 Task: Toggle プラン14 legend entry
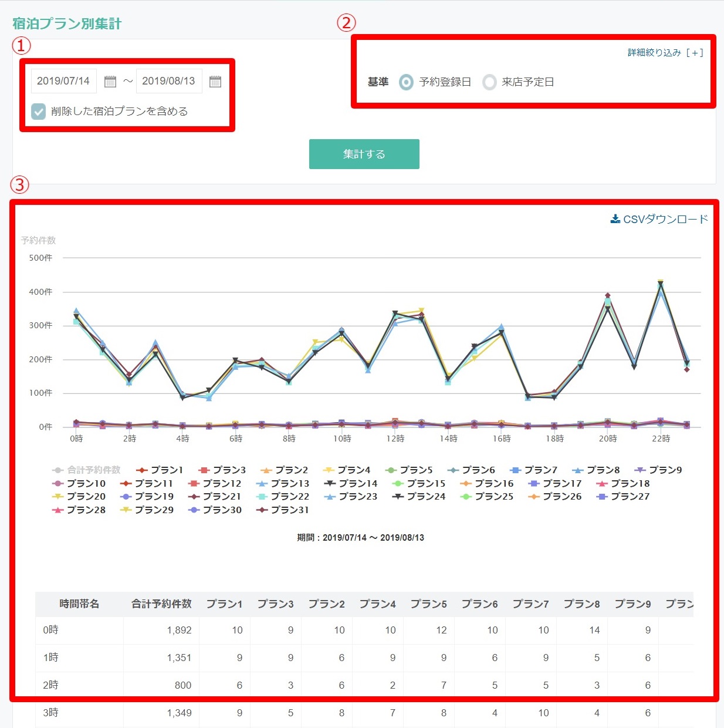tap(351, 483)
